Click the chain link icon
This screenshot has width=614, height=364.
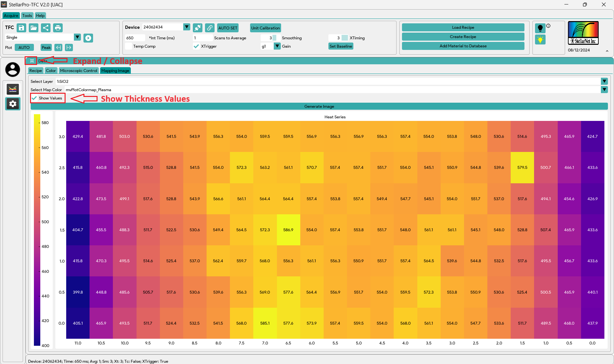coord(209,28)
